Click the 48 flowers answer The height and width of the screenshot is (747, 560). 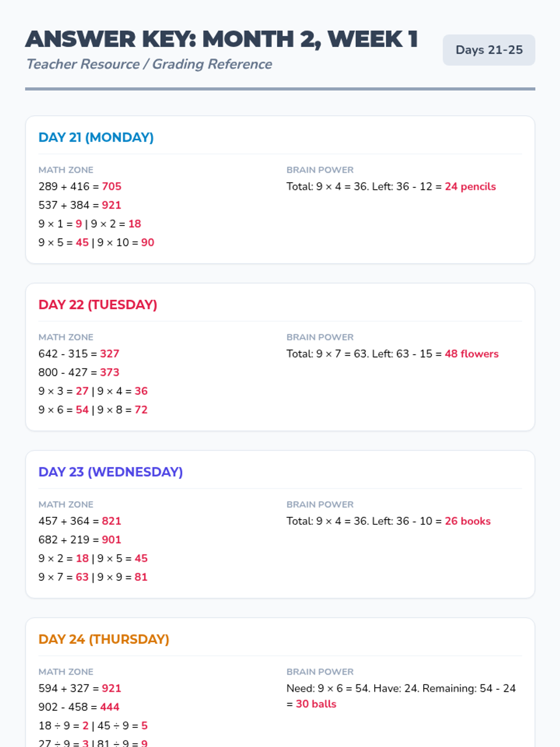click(471, 353)
